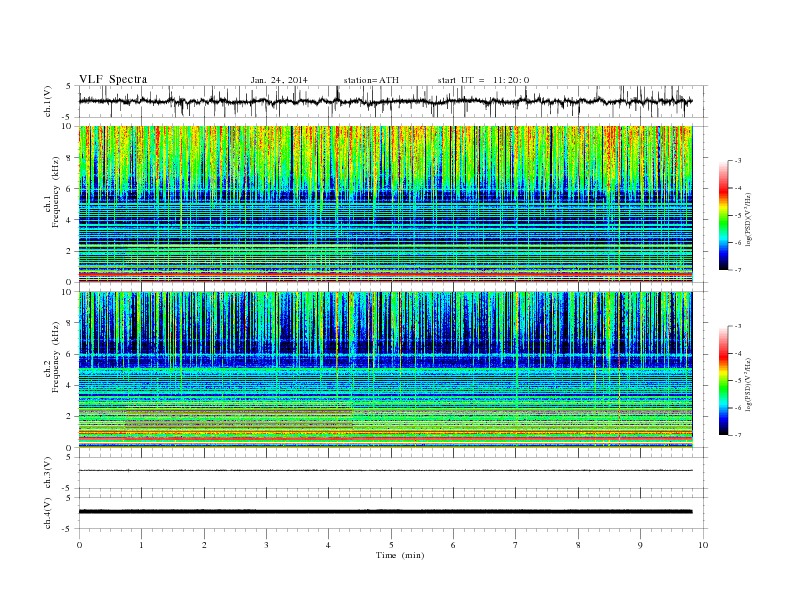
Task: Click the ch.4 voltage waveform trace
Action: pos(385,512)
